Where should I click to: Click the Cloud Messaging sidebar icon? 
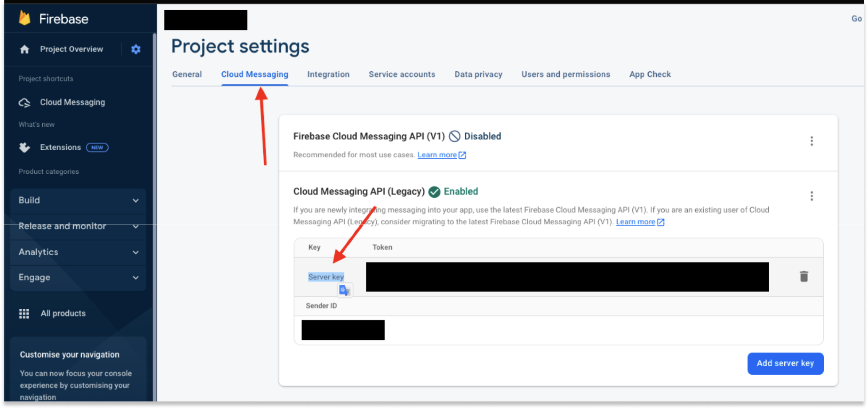point(24,102)
